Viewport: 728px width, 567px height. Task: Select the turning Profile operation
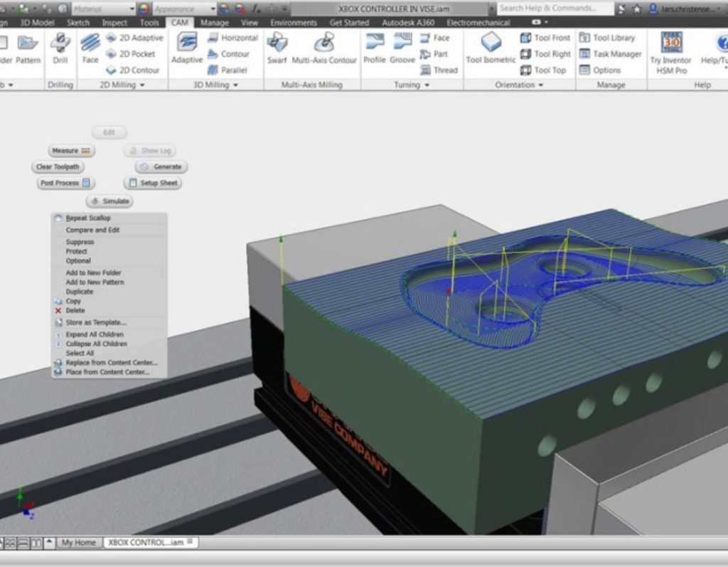(x=375, y=48)
